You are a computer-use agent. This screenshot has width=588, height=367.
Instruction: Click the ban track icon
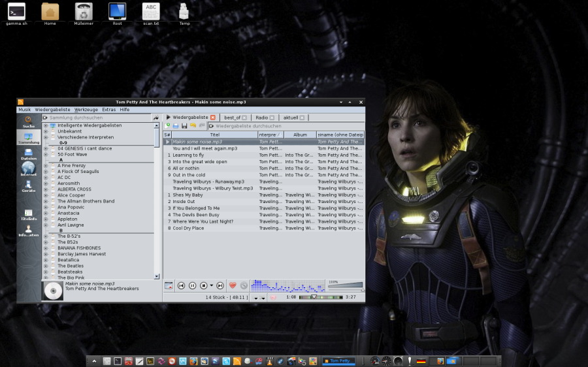click(x=244, y=285)
